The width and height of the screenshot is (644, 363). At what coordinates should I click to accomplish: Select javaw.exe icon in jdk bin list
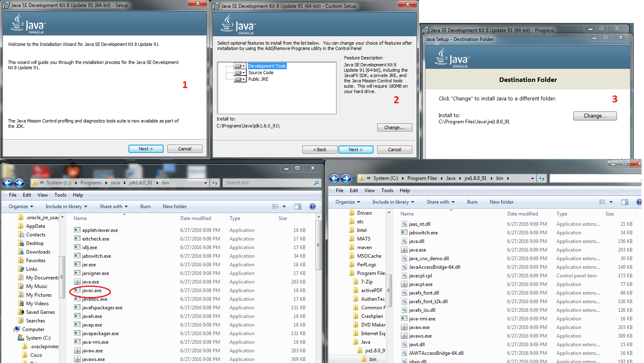coord(77,351)
